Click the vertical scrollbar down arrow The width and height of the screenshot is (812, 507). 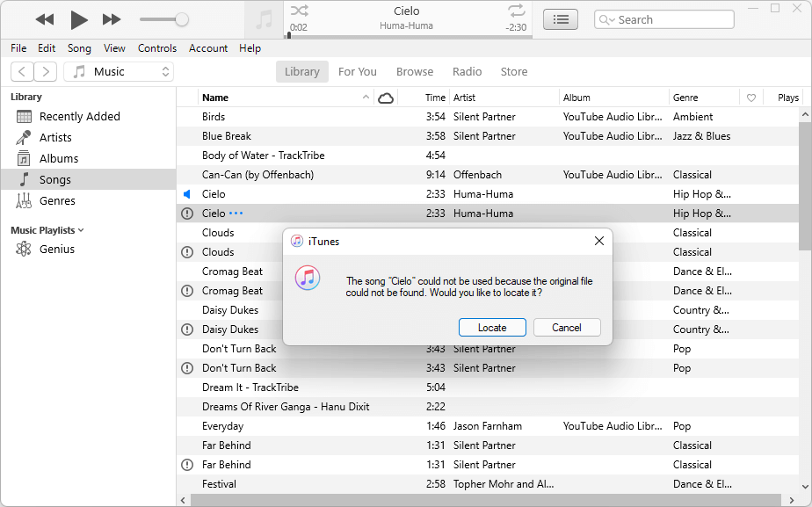pyautogui.click(x=805, y=486)
